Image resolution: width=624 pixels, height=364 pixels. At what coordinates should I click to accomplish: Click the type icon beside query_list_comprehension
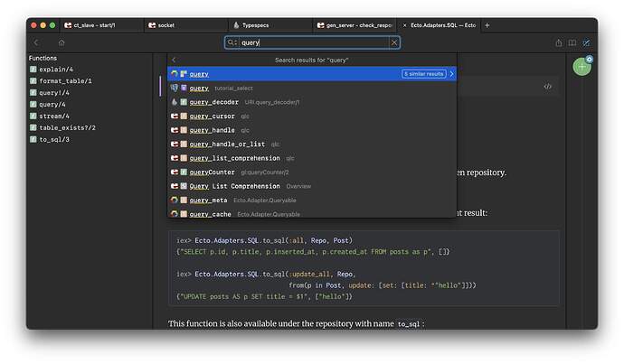click(x=184, y=158)
